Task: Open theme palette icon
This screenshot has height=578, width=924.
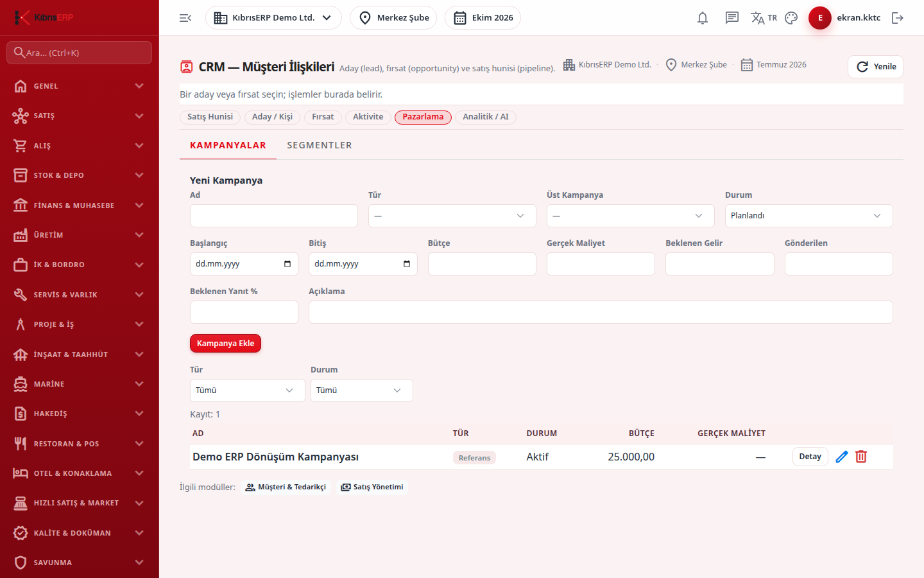Action: [x=791, y=18]
